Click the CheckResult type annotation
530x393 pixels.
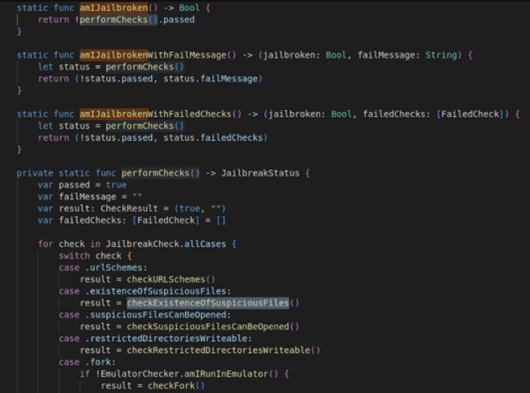pyautogui.click(x=129, y=208)
